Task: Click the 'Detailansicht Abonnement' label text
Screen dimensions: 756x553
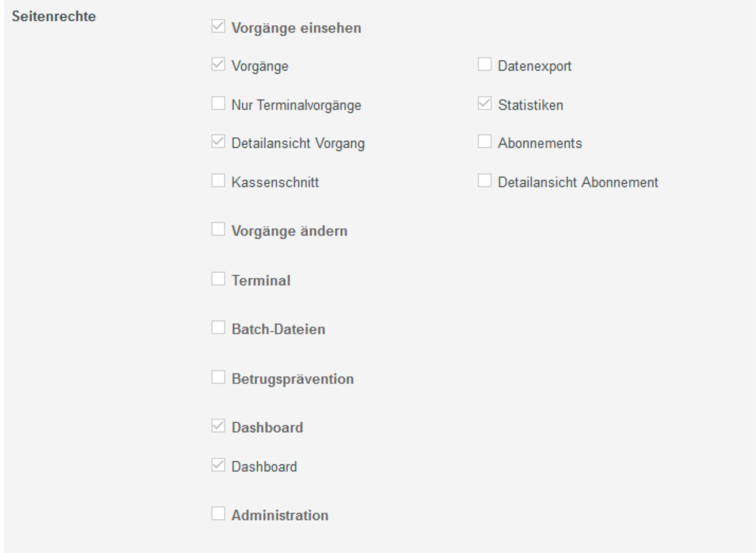Action: point(578,182)
